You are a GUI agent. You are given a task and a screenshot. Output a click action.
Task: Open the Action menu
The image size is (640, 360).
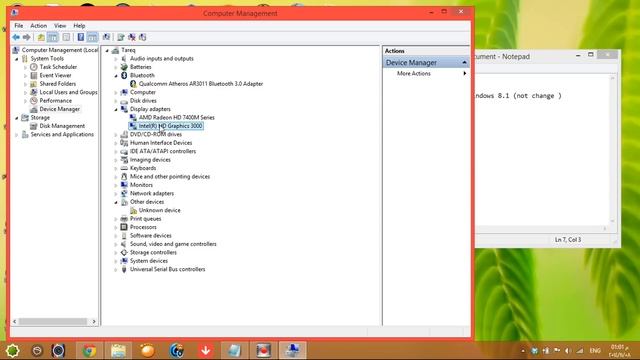[x=38, y=25]
